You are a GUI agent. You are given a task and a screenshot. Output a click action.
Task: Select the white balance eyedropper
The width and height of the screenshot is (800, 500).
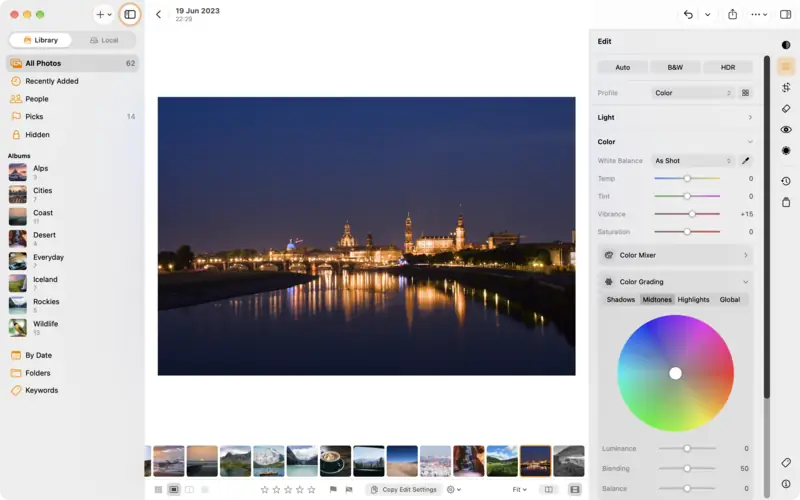(745, 161)
